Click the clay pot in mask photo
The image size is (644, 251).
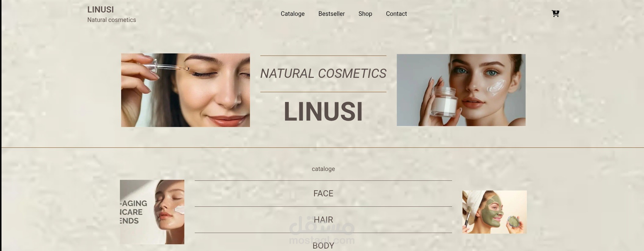513,221
